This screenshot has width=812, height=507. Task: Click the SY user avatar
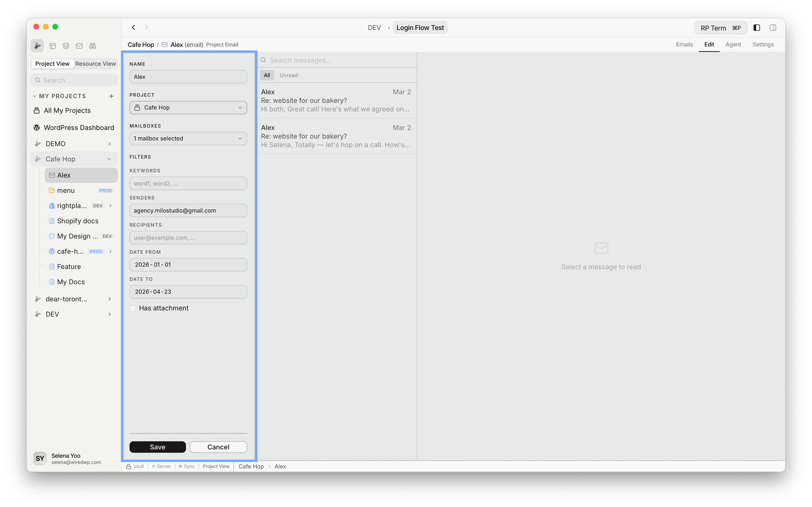(40, 458)
